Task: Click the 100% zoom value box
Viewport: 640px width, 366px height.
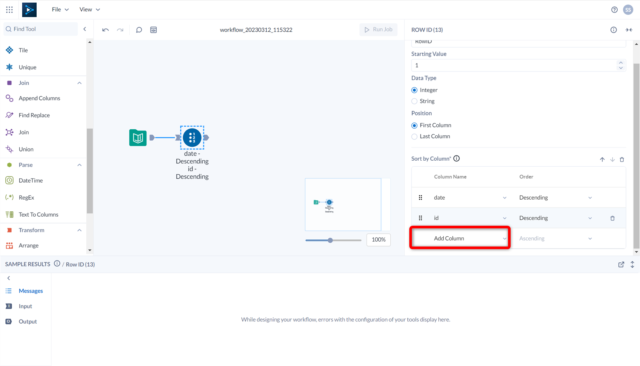Action: (x=378, y=240)
